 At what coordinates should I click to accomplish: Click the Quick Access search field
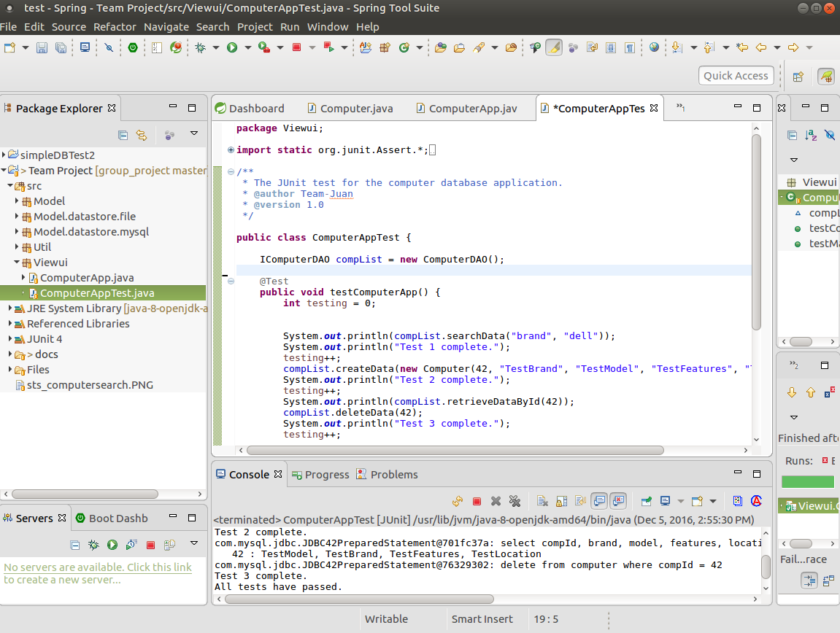(x=736, y=76)
